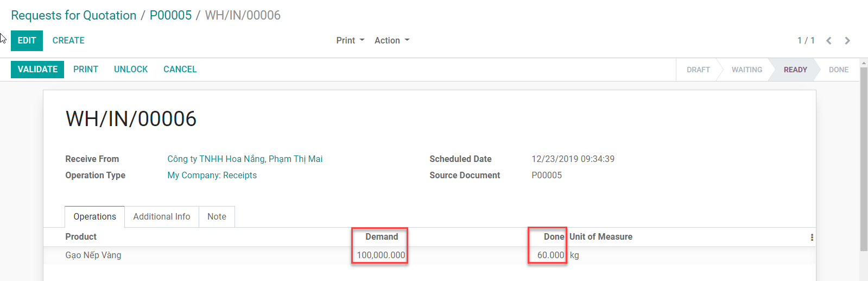This screenshot has width=868, height=281.
Task: Open vendor Công ty TNHH Hoa Nắng link
Action: pyautogui.click(x=244, y=159)
